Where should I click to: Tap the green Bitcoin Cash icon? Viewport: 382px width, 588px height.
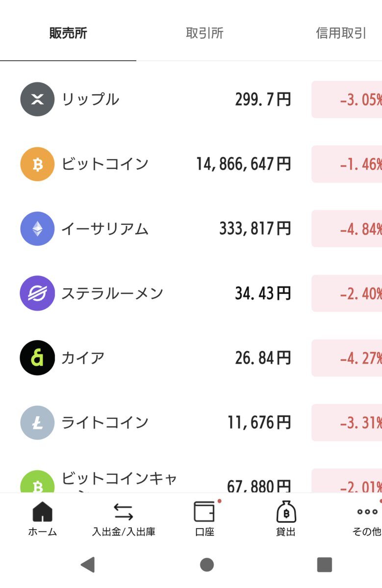pos(37,482)
